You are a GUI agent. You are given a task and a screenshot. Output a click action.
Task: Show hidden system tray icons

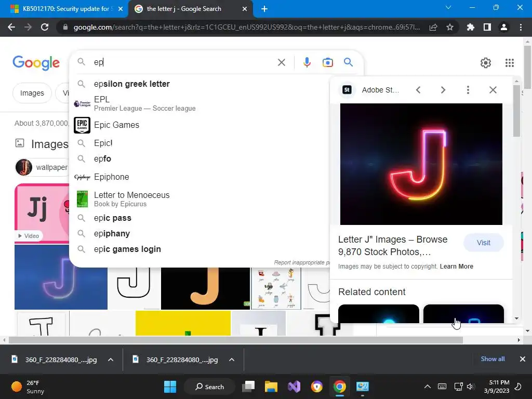(428, 387)
